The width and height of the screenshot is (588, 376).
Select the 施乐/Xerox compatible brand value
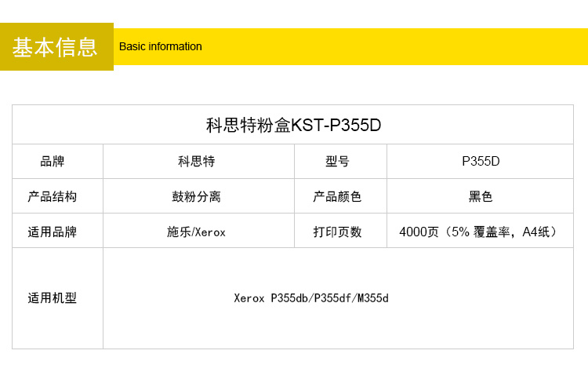pos(196,232)
